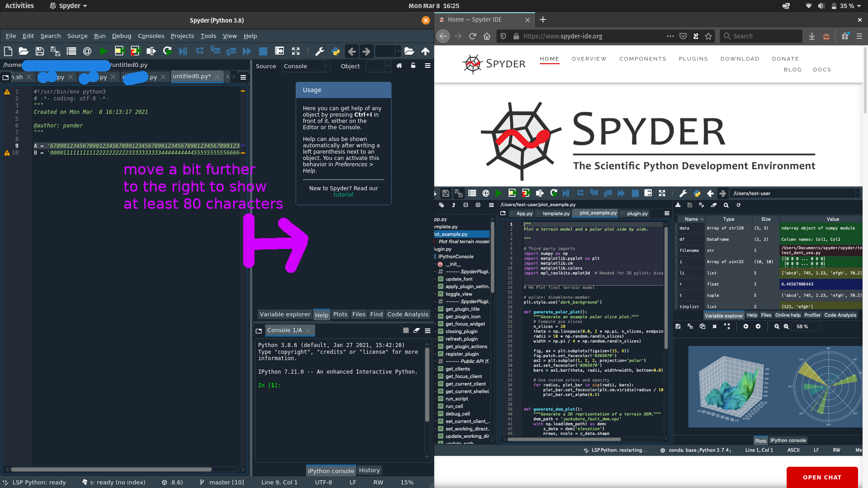This screenshot has height=488, width=868.
Task: Toggle maximize current pane with the arrows icon
Action: pos(296,51)
